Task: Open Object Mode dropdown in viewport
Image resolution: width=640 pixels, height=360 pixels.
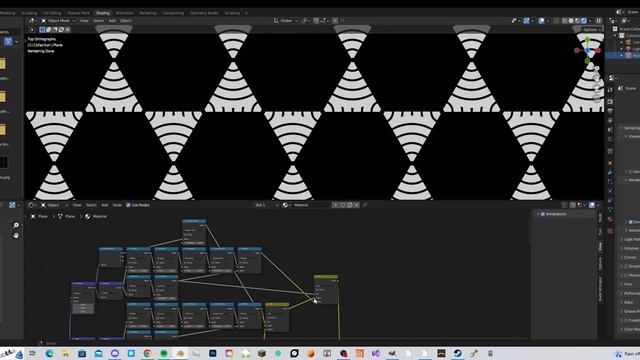Action: click(x=58, y=21)
